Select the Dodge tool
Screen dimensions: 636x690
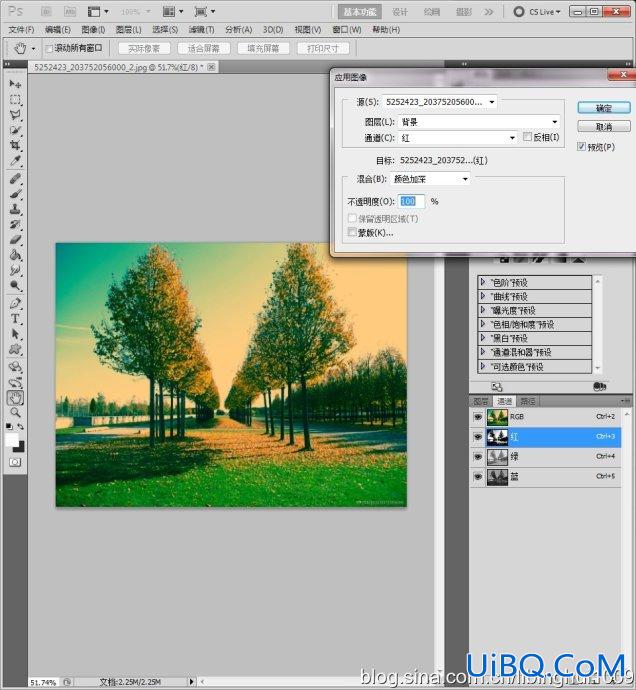click(15, 286)
